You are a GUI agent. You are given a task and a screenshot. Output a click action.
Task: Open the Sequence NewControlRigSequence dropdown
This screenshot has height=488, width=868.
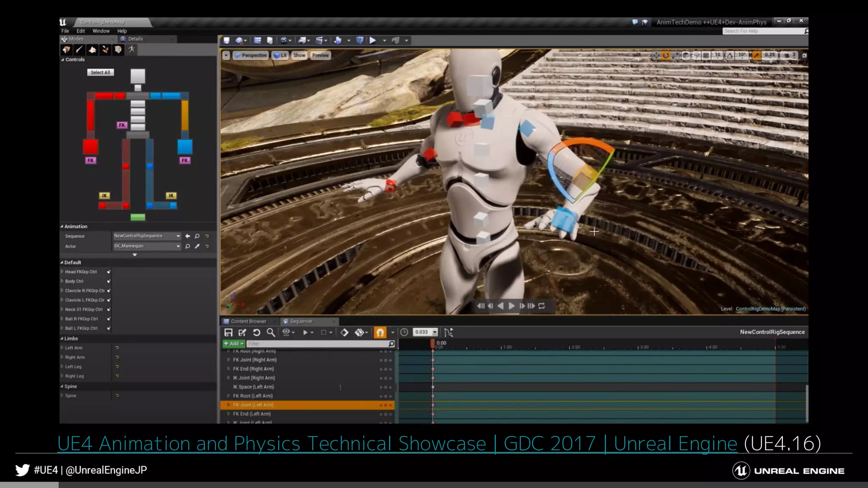point(147,236)
